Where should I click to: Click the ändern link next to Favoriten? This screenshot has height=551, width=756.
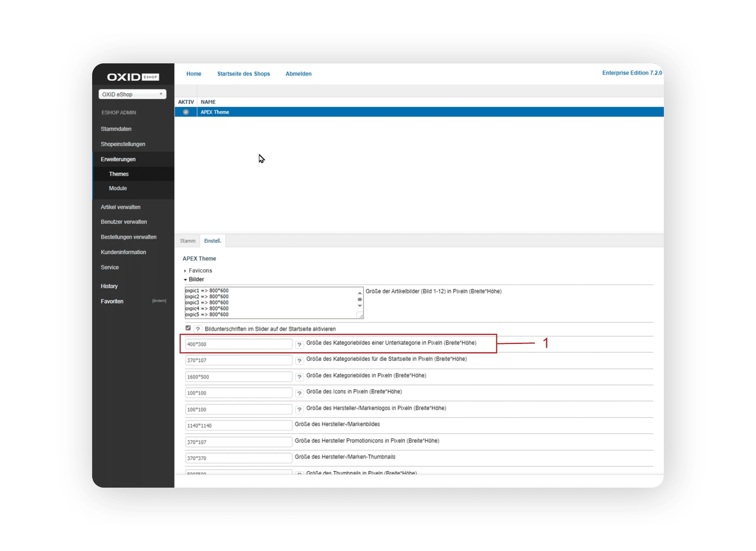click(x=159, y=301)
